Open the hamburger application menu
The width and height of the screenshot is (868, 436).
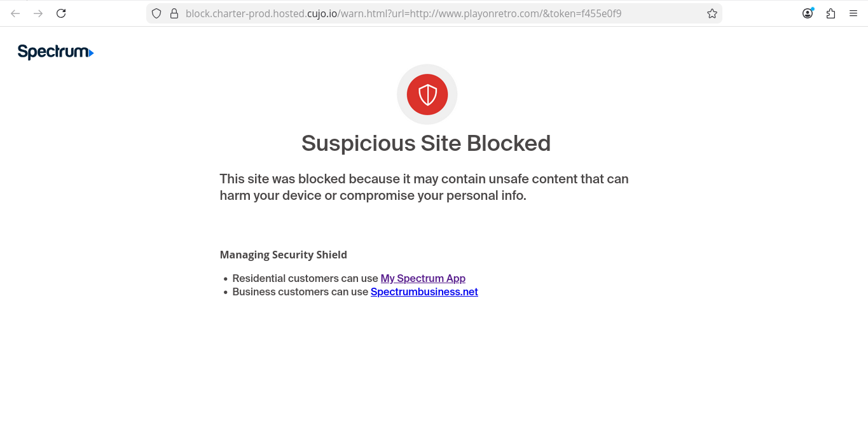click(853, 13)
